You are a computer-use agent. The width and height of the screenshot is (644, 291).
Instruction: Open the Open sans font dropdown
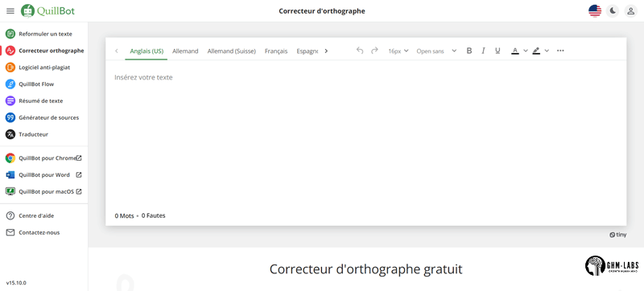[436, 51]
